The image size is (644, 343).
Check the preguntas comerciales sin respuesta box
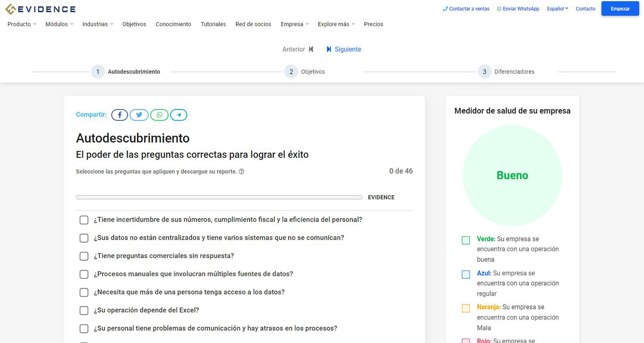coord(84,256)
